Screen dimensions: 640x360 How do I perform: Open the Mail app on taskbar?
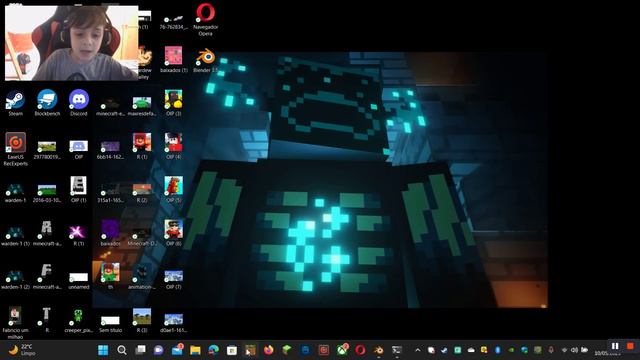coord(177,350)
